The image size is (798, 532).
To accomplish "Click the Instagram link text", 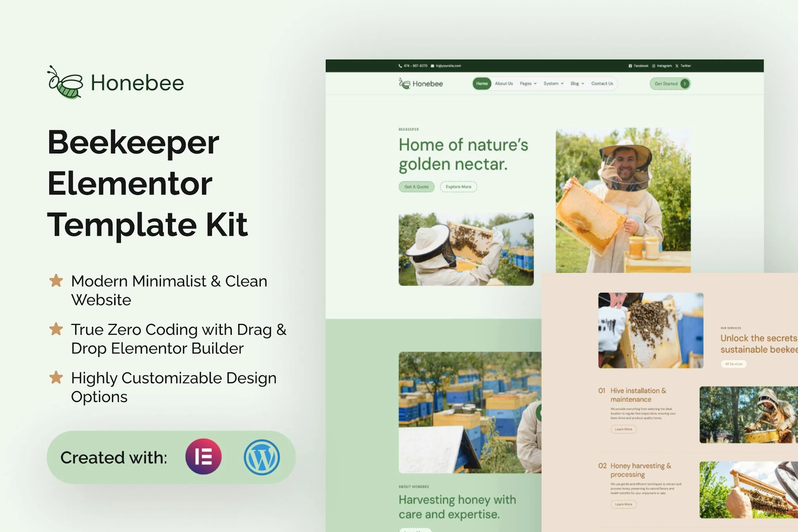I will pos(664,66).
